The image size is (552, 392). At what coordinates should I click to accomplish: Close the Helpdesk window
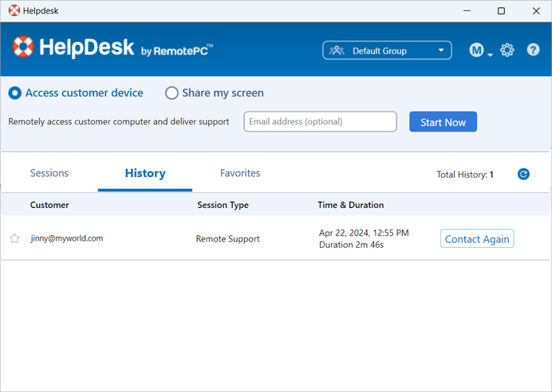pos(536,11)
